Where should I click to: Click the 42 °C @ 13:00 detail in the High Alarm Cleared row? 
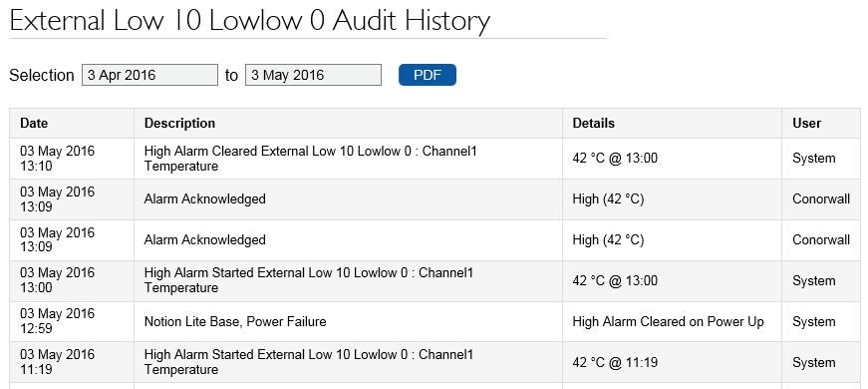[x=615, y=159]
